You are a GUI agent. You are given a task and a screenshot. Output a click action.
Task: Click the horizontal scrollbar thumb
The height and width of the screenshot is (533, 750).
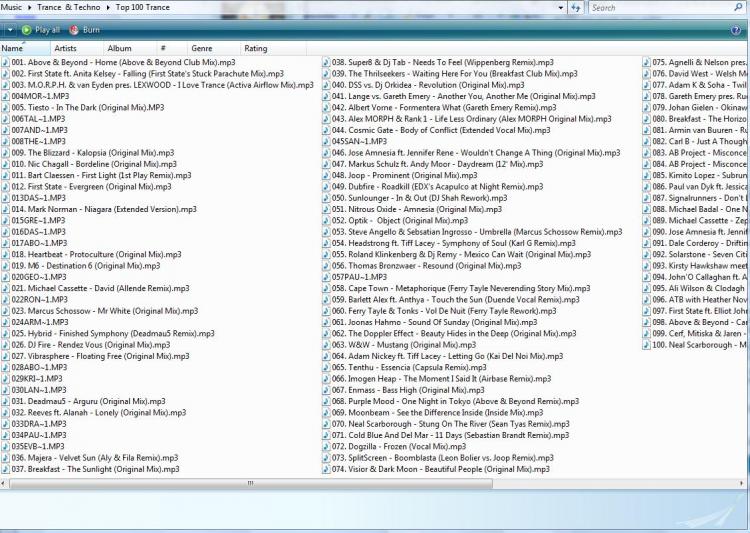[251, 483]
